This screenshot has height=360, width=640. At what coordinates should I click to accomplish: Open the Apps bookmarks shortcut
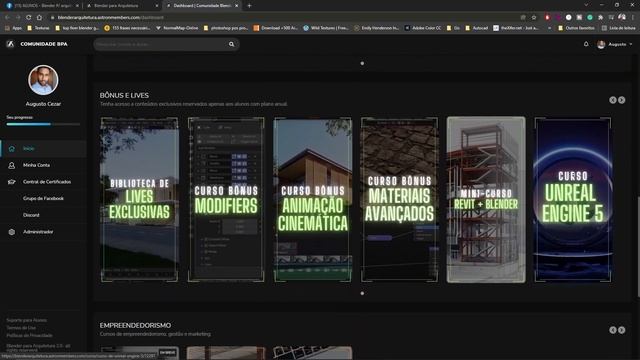(13, 28)
